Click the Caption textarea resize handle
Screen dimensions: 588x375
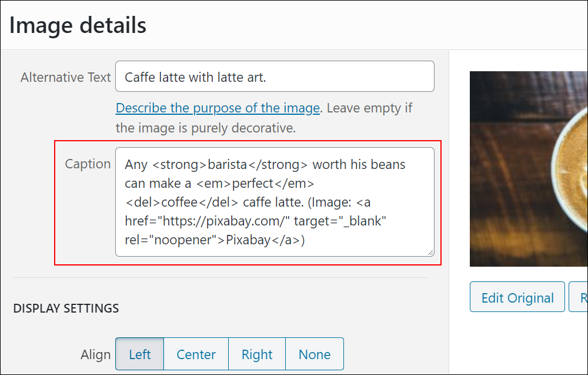(x=430, y=253)
